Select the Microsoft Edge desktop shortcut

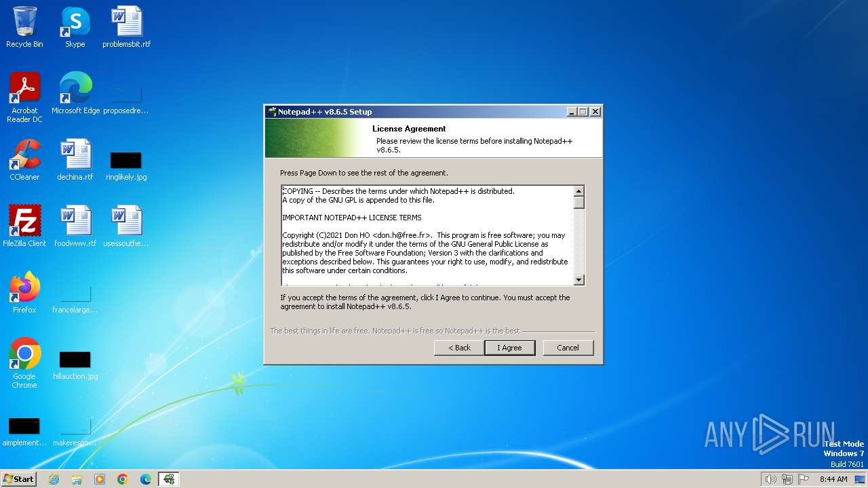click(75, 94)
